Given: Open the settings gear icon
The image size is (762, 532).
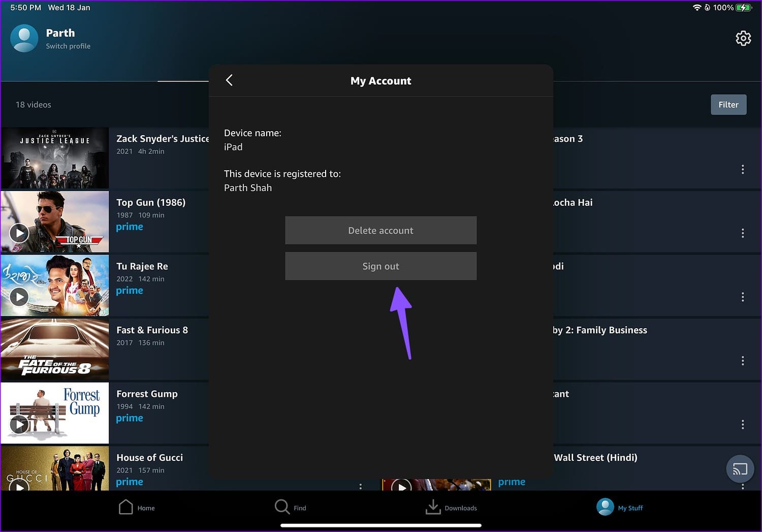Looking at the screenshot, I should [x=743, y=38].
